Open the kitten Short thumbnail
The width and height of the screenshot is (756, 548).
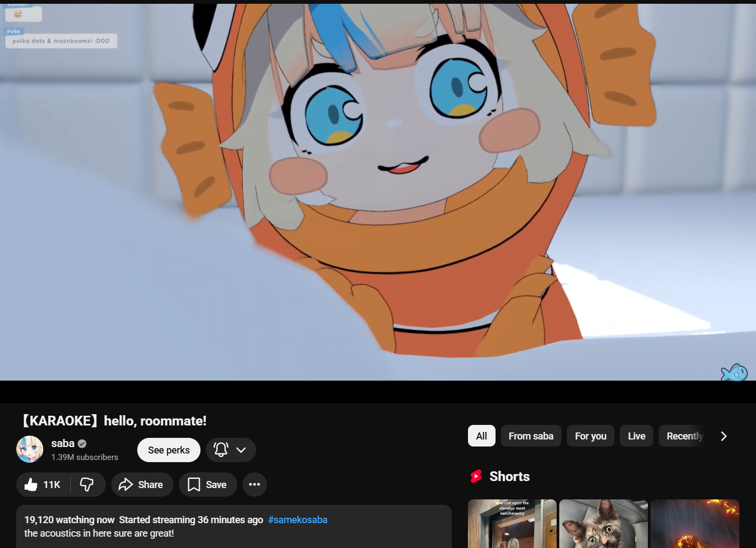tap(604, 524)
